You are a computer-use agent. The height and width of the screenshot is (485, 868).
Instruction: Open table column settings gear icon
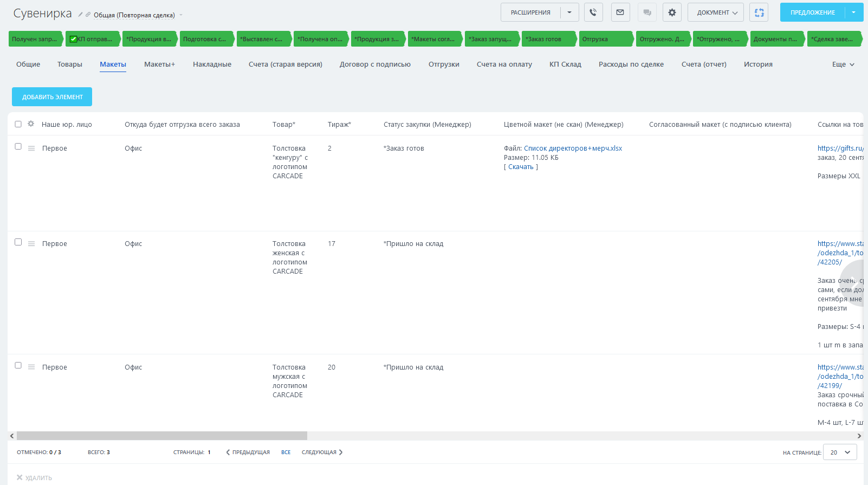pos(31,124)
